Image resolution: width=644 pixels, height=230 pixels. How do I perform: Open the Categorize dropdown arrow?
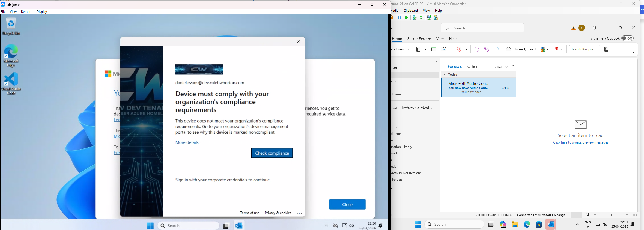pos(548,49)
